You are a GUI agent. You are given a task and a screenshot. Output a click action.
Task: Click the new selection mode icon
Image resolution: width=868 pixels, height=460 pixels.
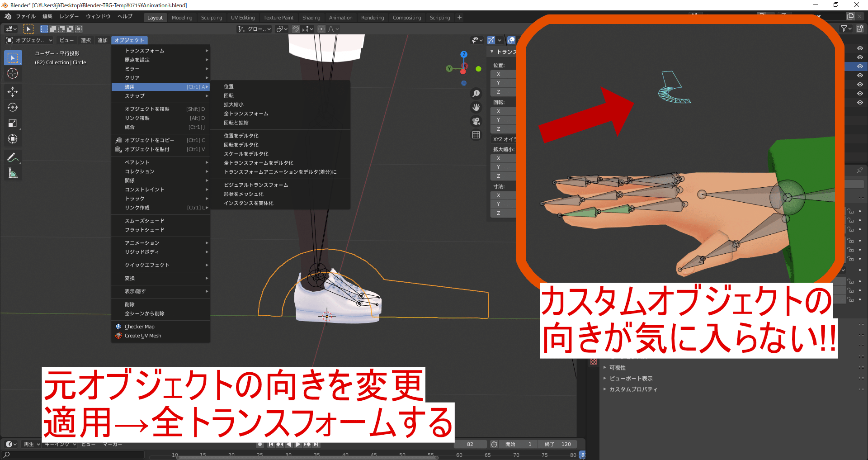pyautogui.click(x=44, y=29)
